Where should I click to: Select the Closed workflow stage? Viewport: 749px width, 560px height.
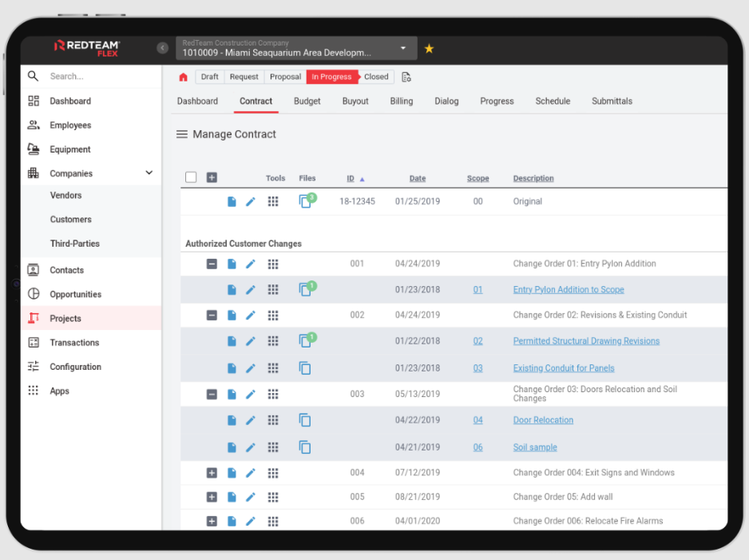[x=375, y=76]
